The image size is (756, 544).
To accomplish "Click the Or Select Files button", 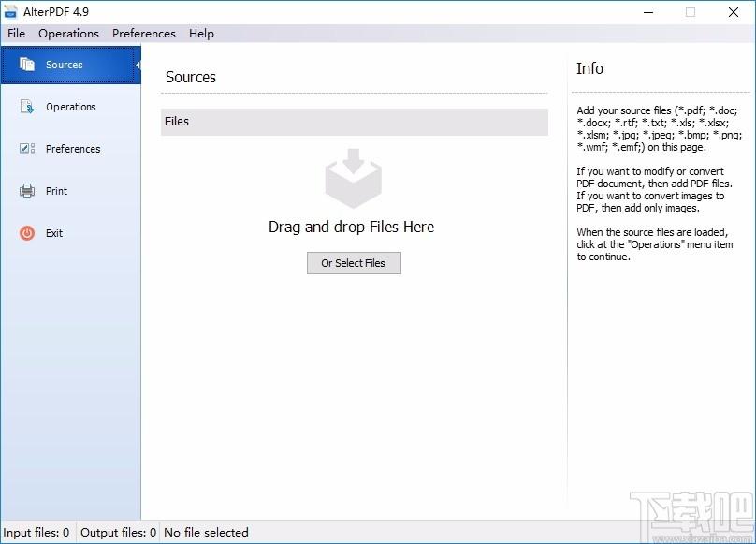I will pyautogui.click(x=354, y=263).
